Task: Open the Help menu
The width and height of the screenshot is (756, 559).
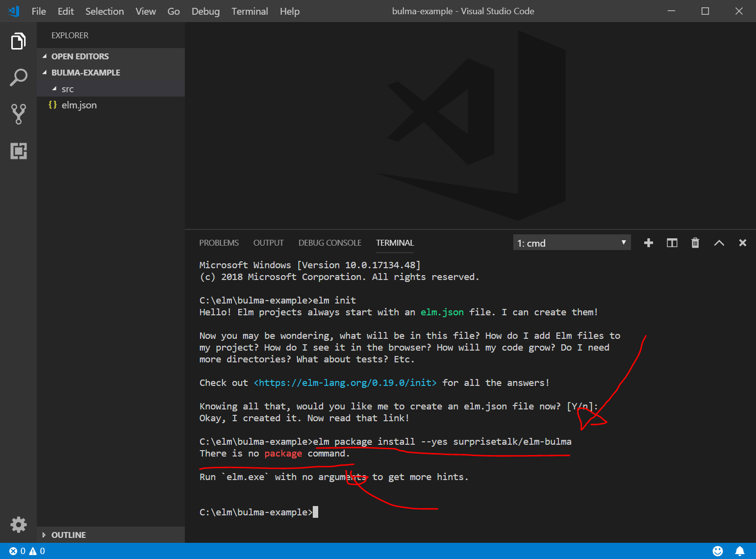Action: (x=290, y=11)
